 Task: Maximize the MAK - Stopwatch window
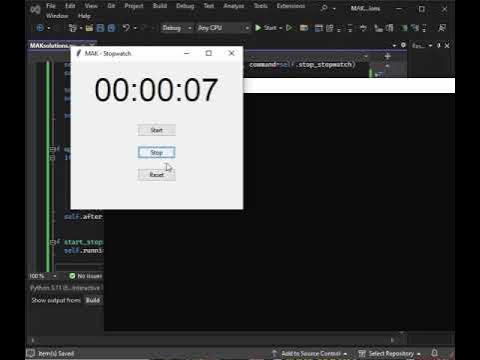point(209,53)
